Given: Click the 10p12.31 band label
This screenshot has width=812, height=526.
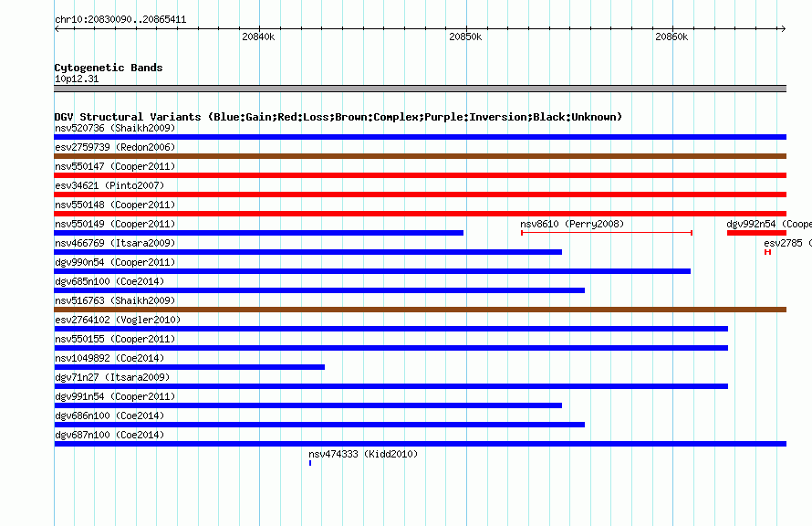Looking at the screenshot, I should coord(77,79).
